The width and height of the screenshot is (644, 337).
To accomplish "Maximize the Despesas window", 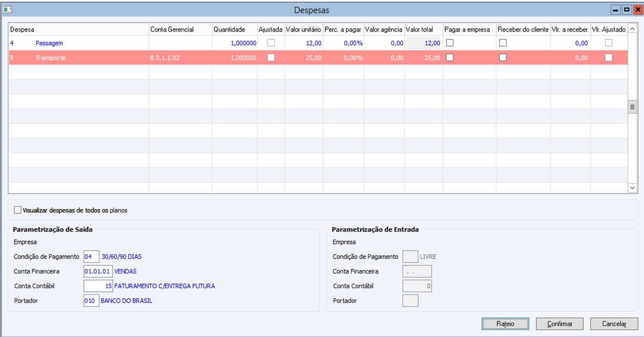I will pyautogui.click(x=627, y=10).
